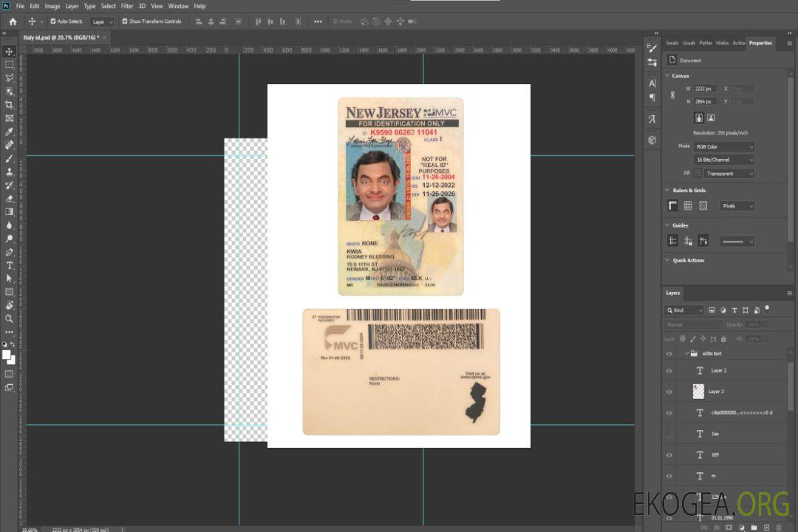Viewport: 798px width, 532px height.
Task: Activate the Gradient tool
Action: click(10, 211)
